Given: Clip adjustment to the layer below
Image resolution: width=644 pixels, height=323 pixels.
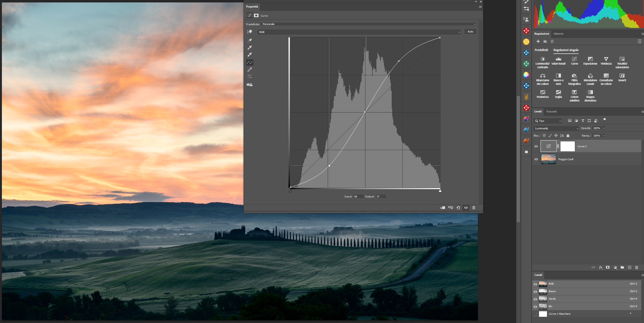Looking at the screenshot, I should tap(443, 208).
